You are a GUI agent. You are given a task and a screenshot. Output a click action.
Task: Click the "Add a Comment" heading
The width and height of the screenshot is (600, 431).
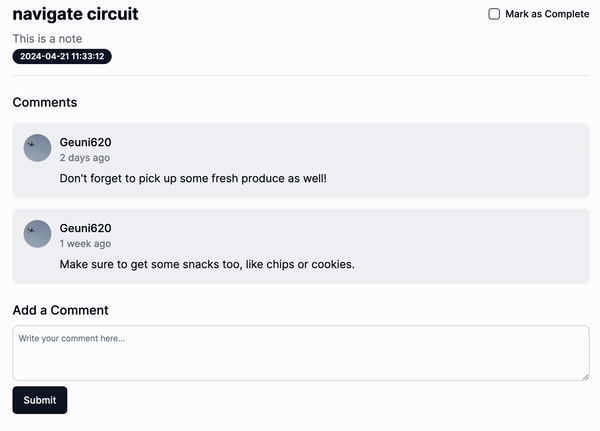60,310
